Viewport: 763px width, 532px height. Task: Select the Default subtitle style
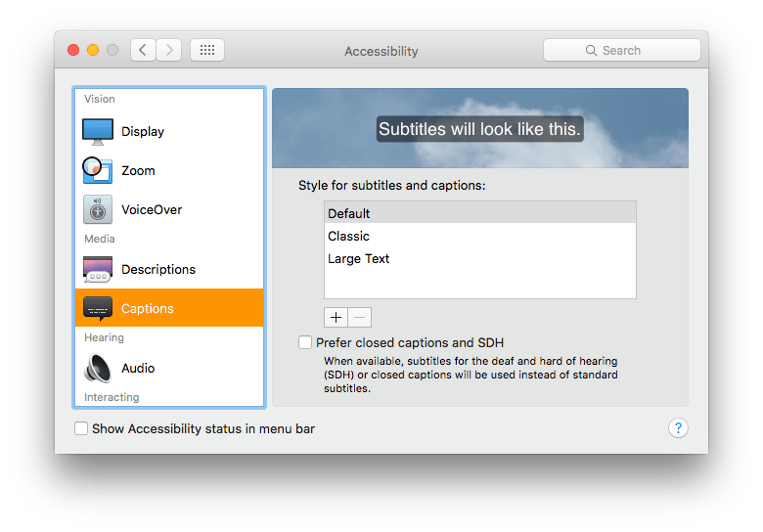point(479,213)
